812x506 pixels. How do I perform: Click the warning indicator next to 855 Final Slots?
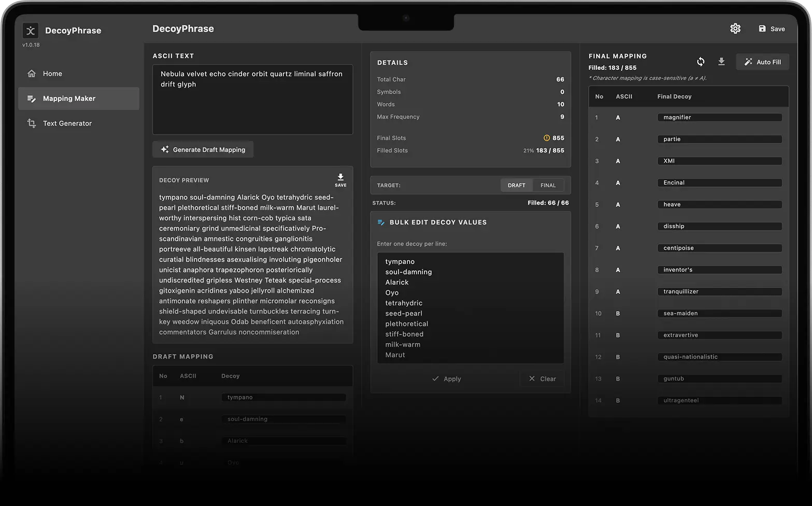pyautogui.click(x=546, y=138)
